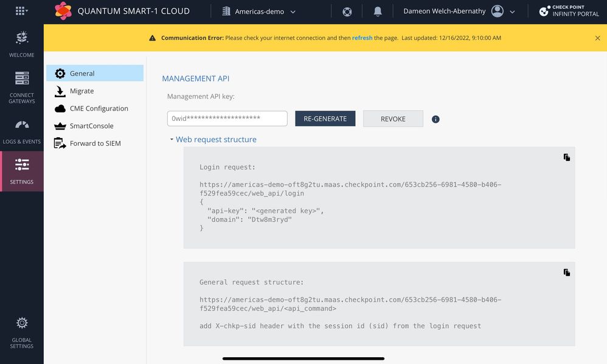Click the Quantum Smart-1 Cloud logo
This screenshot has height=364, width=607.
coord(63,11)
